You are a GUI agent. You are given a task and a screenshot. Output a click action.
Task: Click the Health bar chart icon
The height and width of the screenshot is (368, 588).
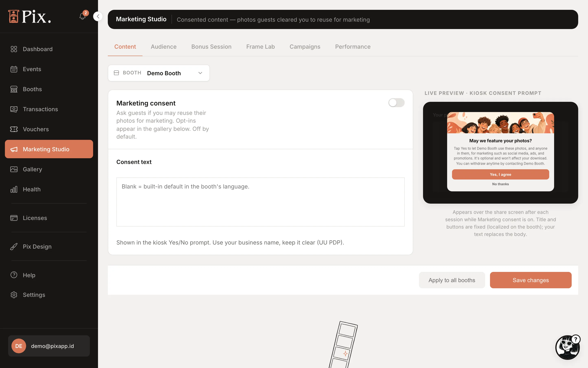pos(14,189)
